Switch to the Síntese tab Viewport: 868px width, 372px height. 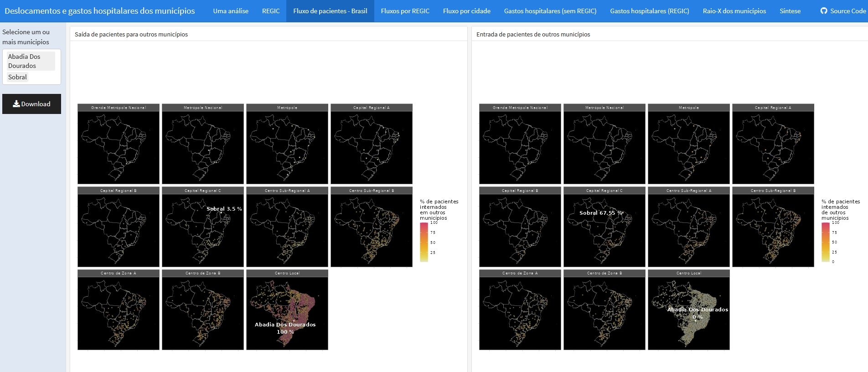[x=790, y=11]
